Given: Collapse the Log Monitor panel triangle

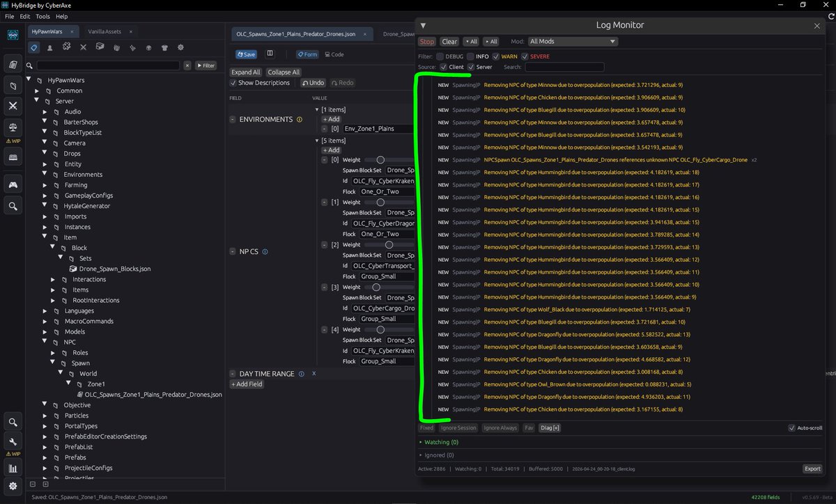Looking at the screenshot, I should tap(423, 25).
